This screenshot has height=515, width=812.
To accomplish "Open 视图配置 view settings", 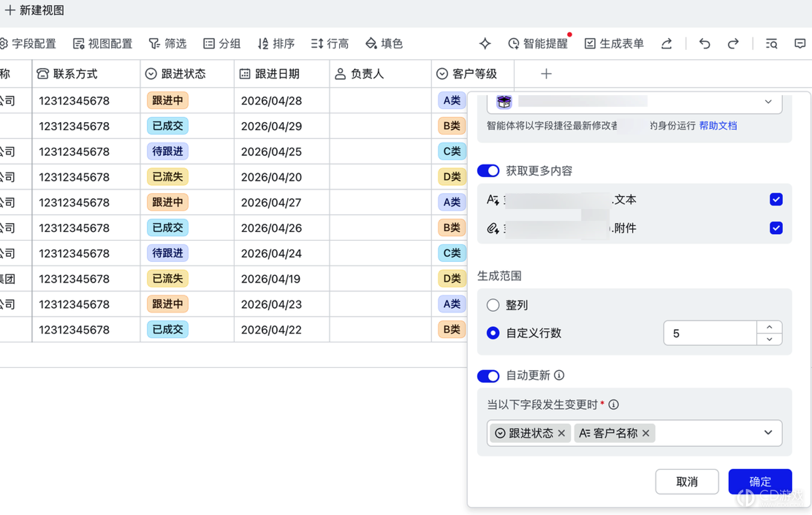I will (x=103, y=44).
